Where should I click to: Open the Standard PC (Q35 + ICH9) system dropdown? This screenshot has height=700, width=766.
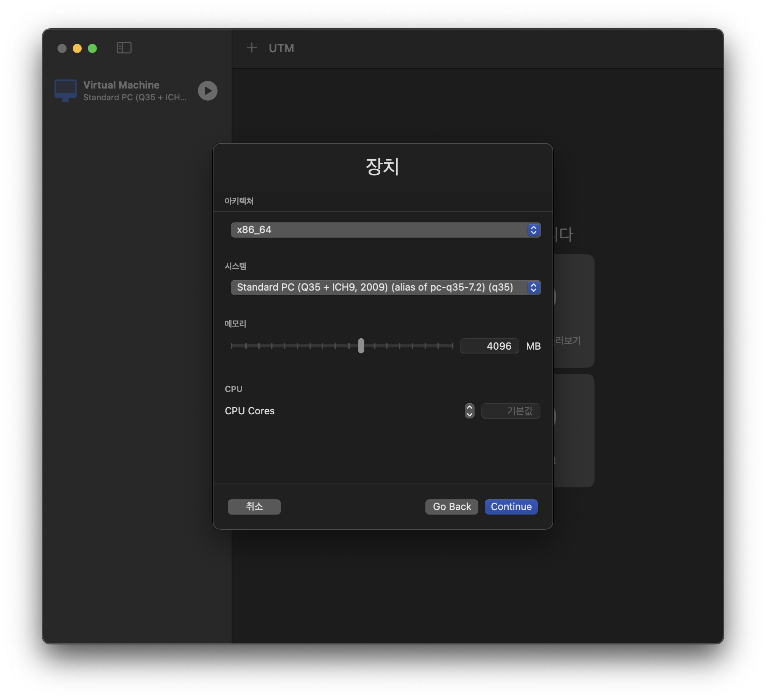click(x=385, y=287)
